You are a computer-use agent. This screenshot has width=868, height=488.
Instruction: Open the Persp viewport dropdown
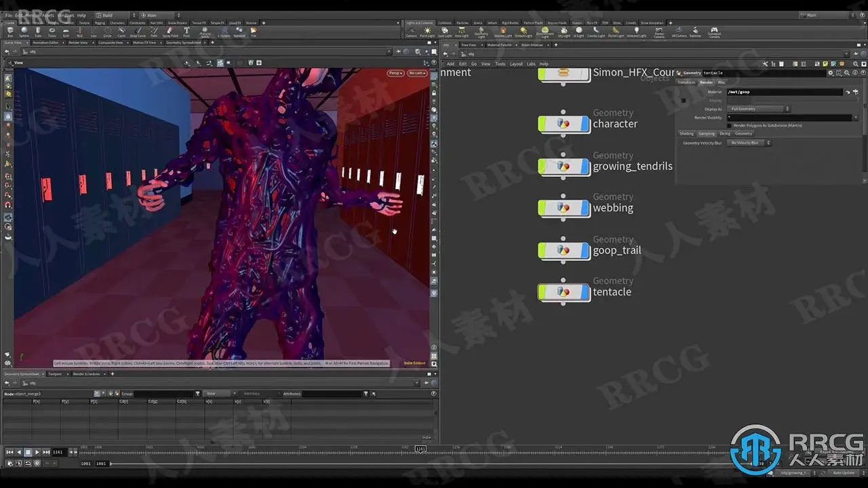coord(395,73)
